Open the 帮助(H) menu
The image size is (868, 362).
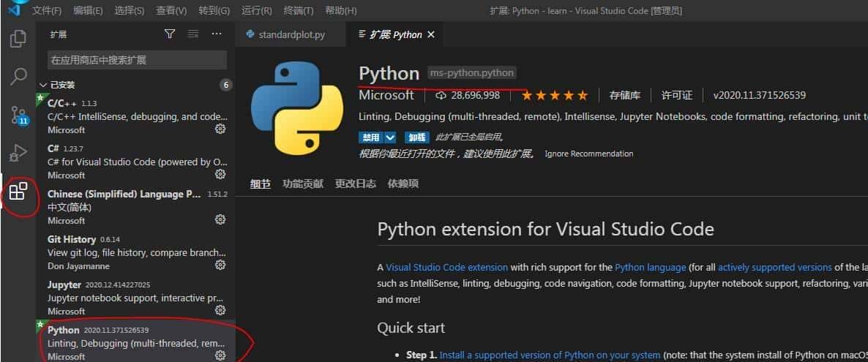341,10
